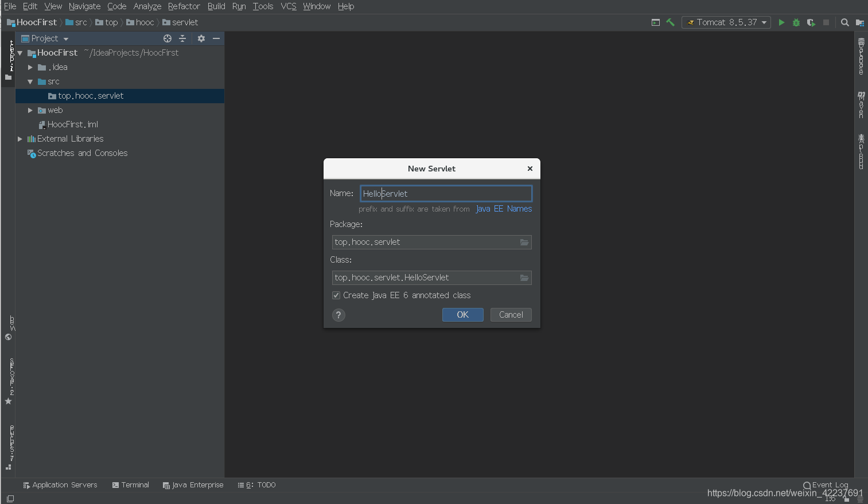Toggle tool window quick-access icon bottom-left

coord(10,499)
